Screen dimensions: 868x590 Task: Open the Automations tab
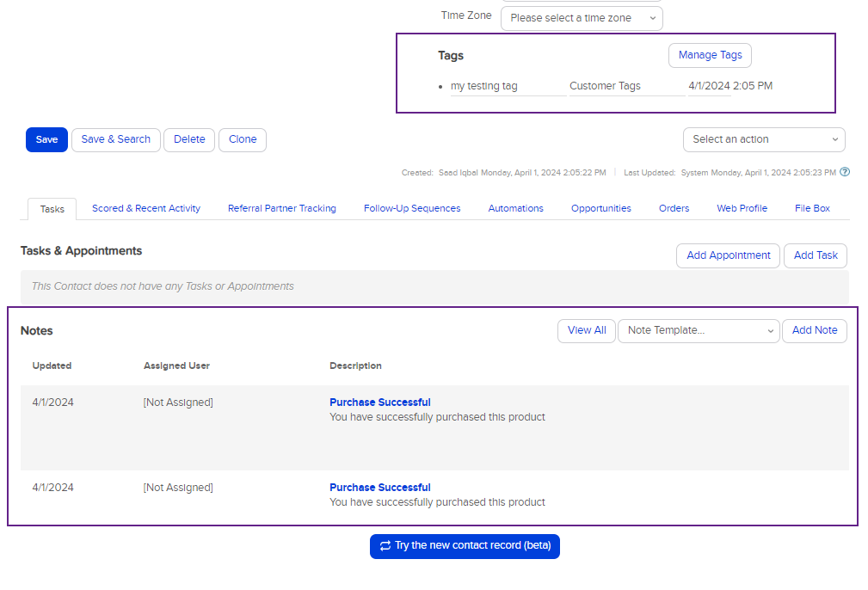click(515, 209)
